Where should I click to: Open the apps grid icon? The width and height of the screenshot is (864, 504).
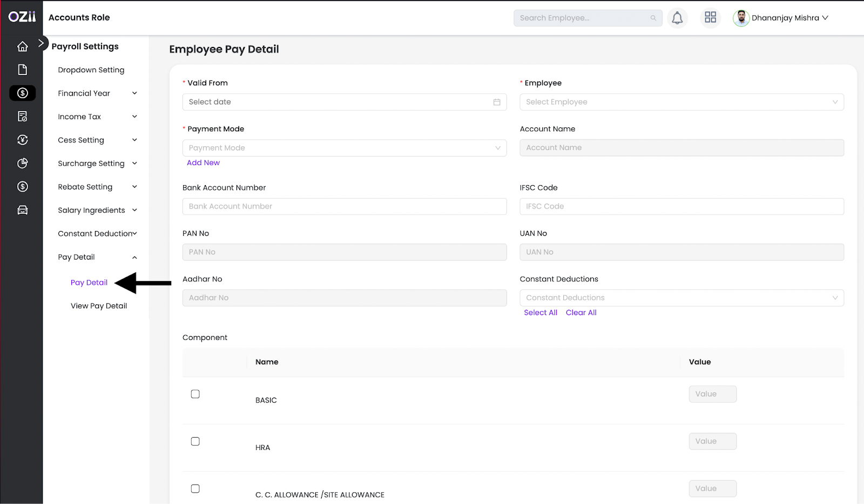pyautogui.click(x=710, y=18)
